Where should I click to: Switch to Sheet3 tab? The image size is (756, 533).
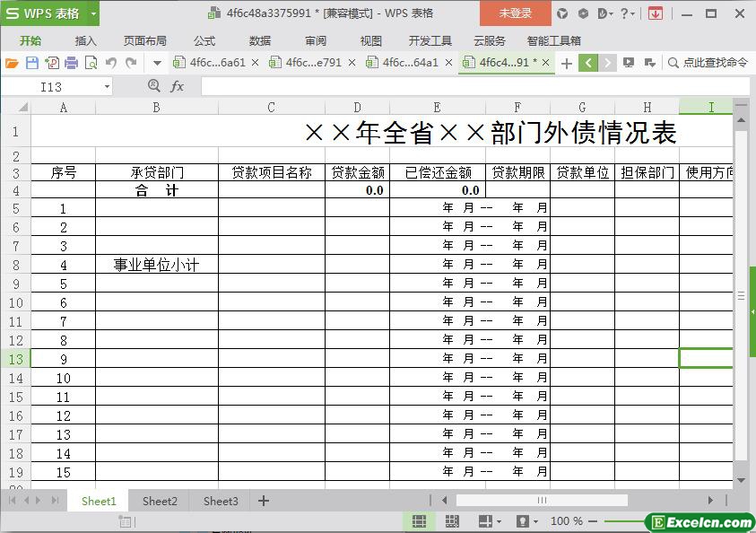[x=221, y=502]
